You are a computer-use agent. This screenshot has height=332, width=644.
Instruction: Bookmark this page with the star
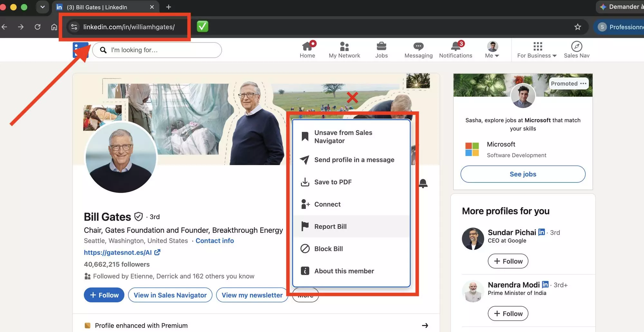point(578,27)
